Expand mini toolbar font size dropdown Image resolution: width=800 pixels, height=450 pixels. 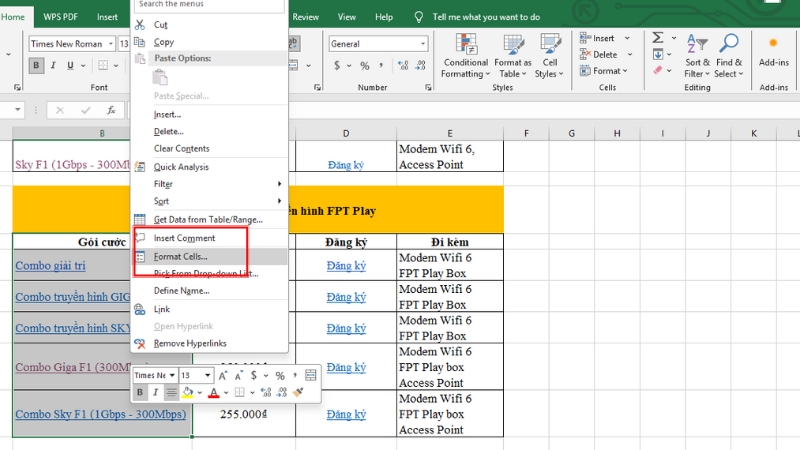(208, 375)
